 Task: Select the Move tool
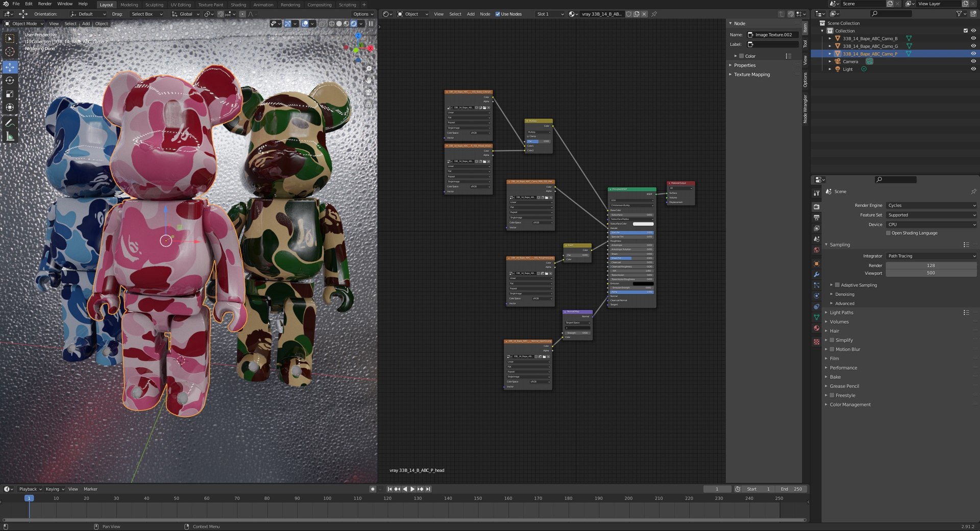[10, 67]
